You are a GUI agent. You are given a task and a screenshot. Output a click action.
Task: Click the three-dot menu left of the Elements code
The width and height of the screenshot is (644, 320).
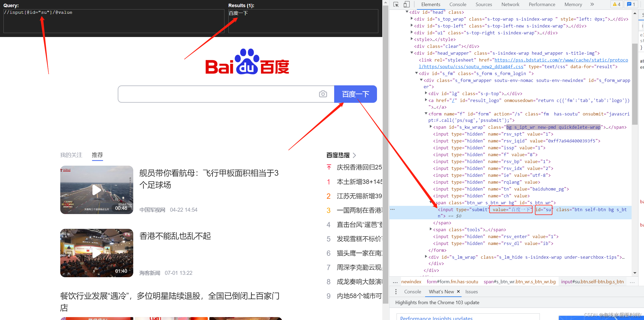tap(392, 209)
